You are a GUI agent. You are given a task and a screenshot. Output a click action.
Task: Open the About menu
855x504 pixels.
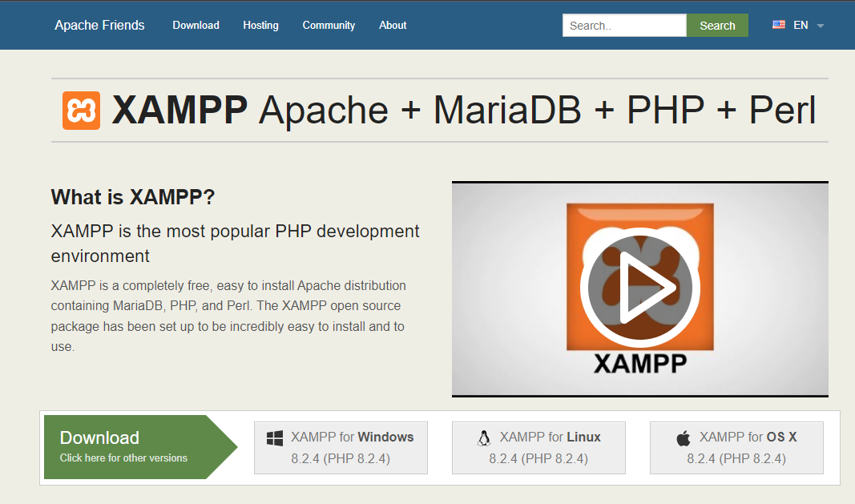click(x=393, y=25)
